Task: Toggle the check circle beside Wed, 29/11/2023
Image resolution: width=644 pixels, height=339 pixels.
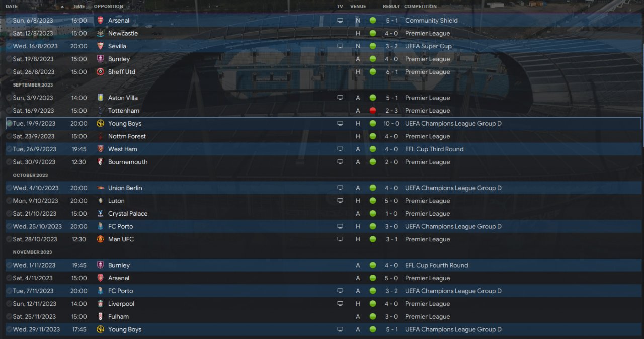Action: [x=9, y=329]
